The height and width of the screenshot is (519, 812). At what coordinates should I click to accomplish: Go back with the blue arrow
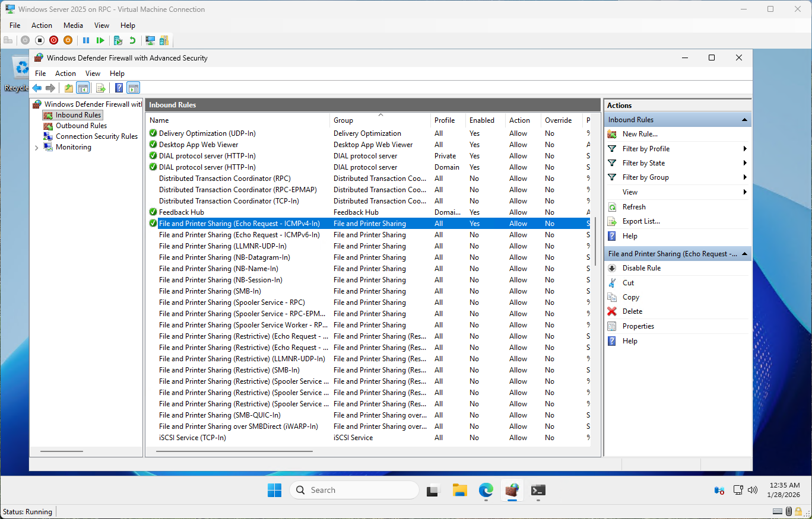(x=37, y=88)
